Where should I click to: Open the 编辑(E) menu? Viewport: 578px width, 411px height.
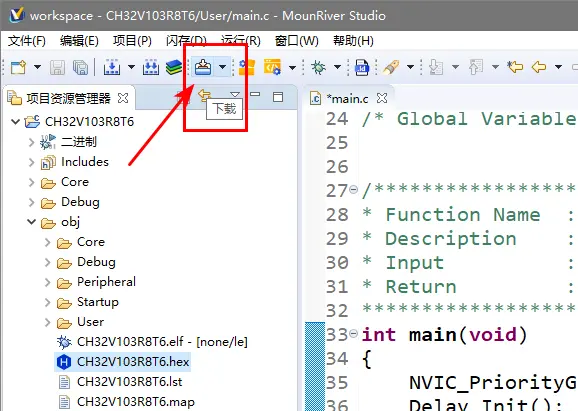(79, 41)
